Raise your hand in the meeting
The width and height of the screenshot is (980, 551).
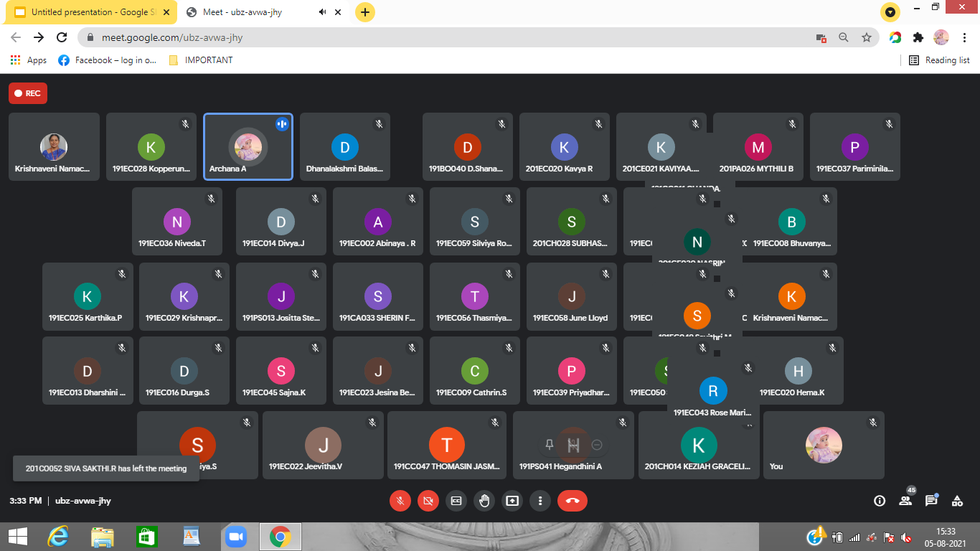pyautogui.click(x=484, y=501)
